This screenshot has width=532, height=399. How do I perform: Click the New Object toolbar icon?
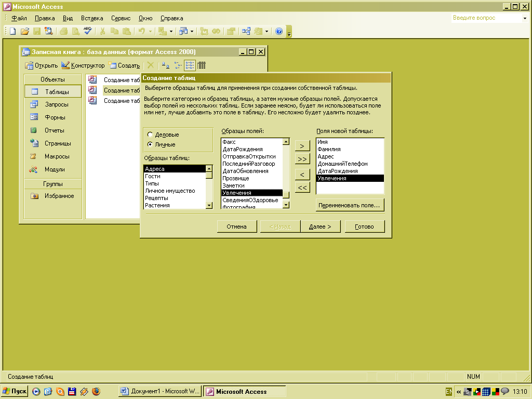pyautogui.click(x=258, y=31)
